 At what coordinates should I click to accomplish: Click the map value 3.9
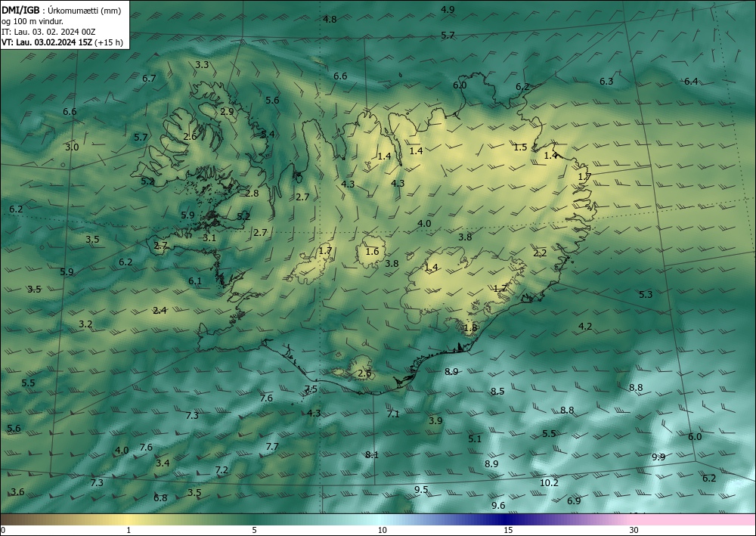tap(435, 421)
